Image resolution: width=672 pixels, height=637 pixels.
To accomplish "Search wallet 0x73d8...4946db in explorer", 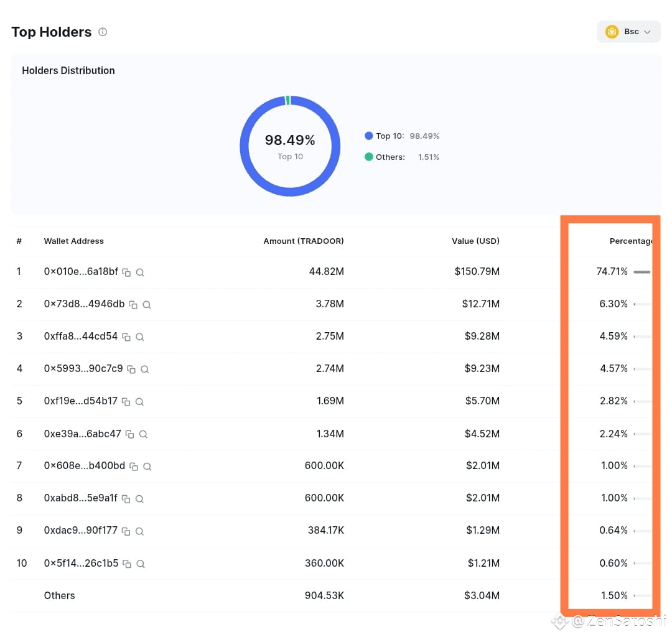I will click(147, 305).
